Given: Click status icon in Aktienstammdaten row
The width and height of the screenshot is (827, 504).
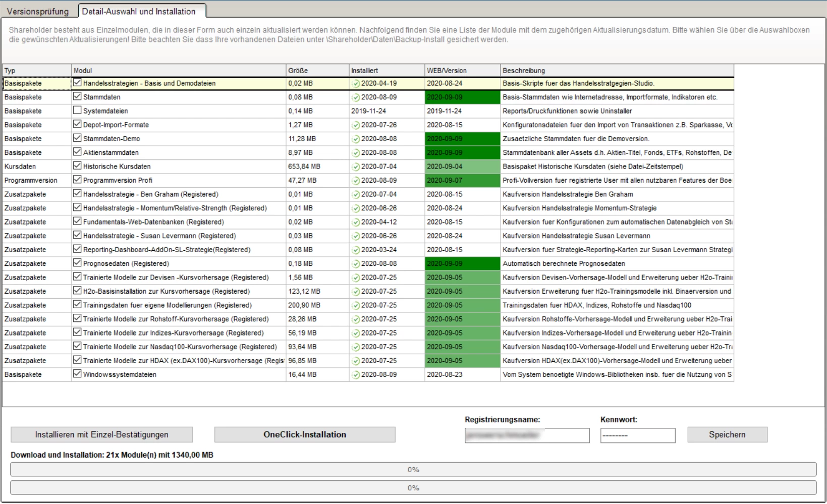Looking at the screenshot, I should pyautogui.click(x=356, y=153).
